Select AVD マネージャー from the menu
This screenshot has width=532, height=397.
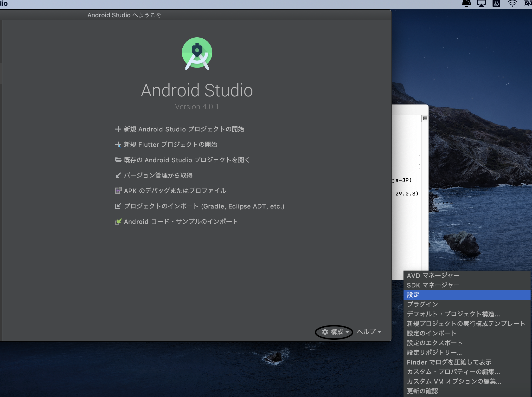tap(467, 275)
